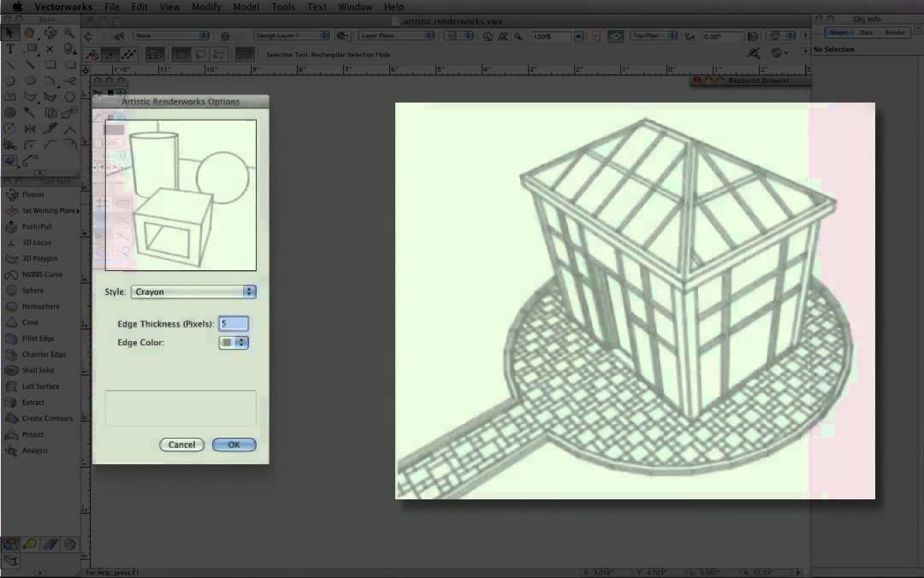Image resolution: width=924 pixels, height=578 pixels.
Task: Open the Layer Plane dropdown
Action: tap(396, 36)
